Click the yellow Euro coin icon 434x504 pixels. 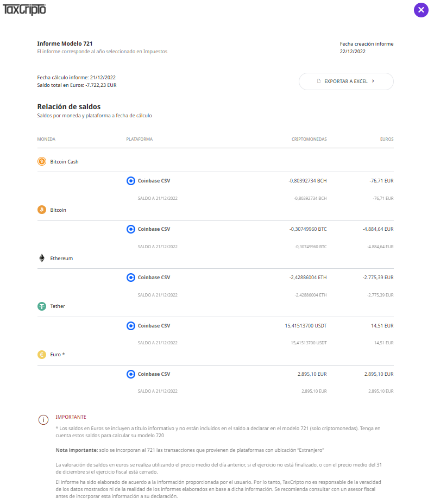coord(42,355)
